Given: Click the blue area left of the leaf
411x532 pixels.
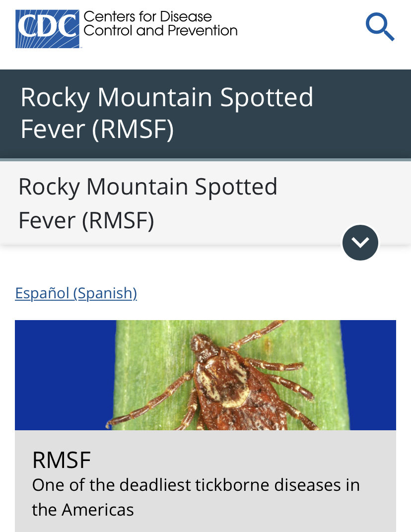Looking at the screenshot, I should [65, 375].
